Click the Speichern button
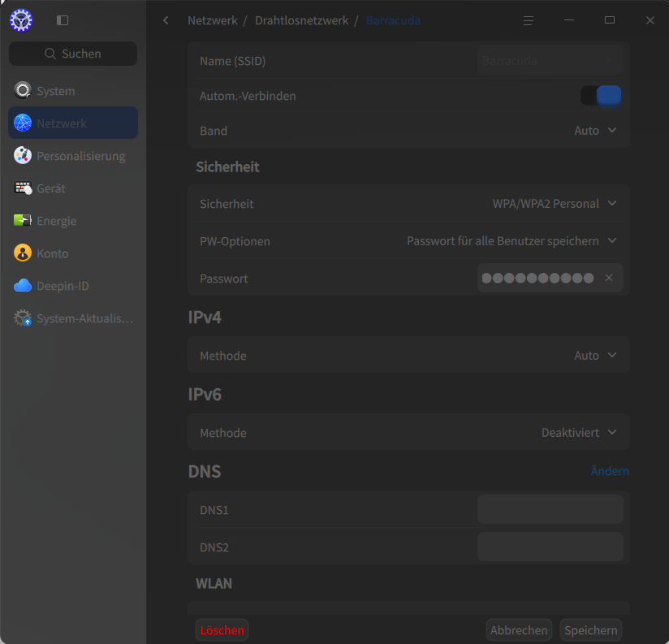Screen dimensions: 669x644 (x=590, y=630)
